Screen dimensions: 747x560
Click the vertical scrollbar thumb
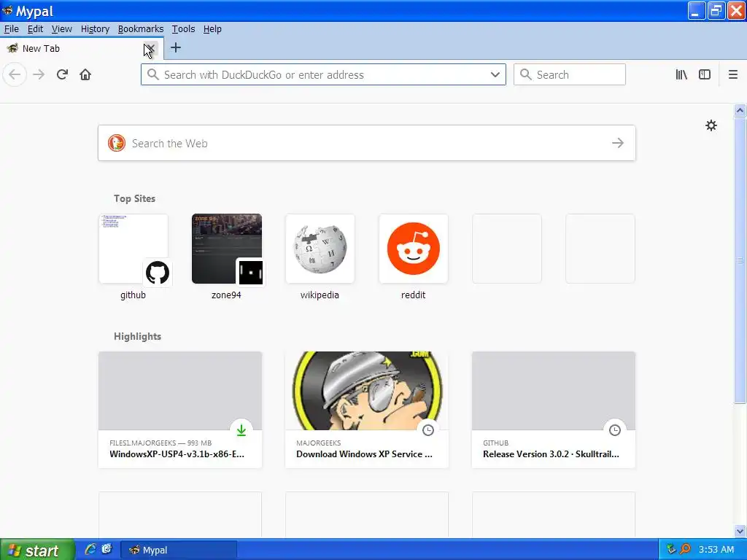740,260
